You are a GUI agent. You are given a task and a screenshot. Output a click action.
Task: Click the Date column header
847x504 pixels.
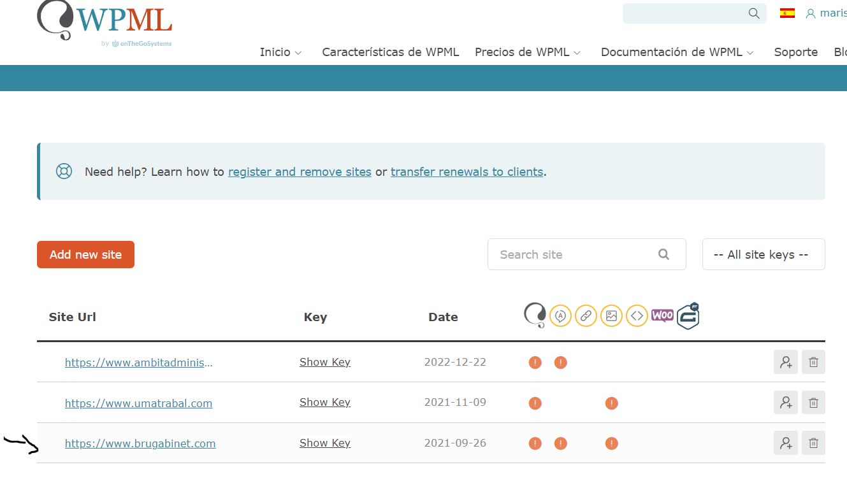tap(443, 317)
